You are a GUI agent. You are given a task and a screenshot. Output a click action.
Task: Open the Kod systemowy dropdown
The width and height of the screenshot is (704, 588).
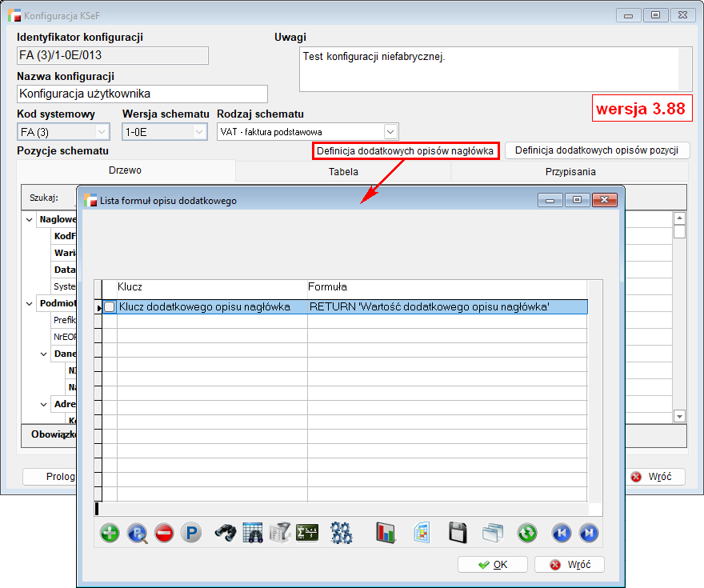[102, 131]
